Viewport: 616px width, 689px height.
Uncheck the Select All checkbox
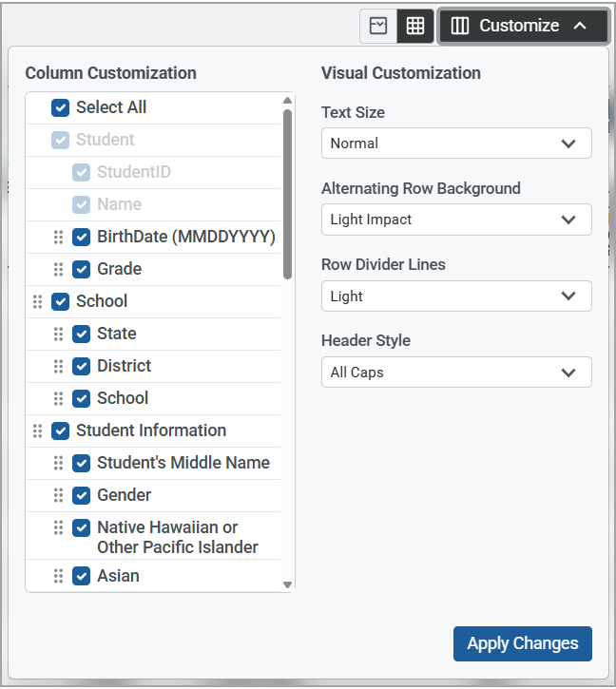(61, 107)
